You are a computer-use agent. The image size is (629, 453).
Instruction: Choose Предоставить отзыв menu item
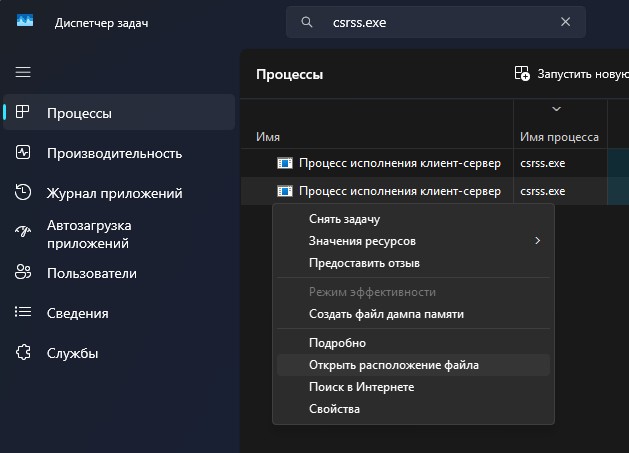tap(413, 263)
